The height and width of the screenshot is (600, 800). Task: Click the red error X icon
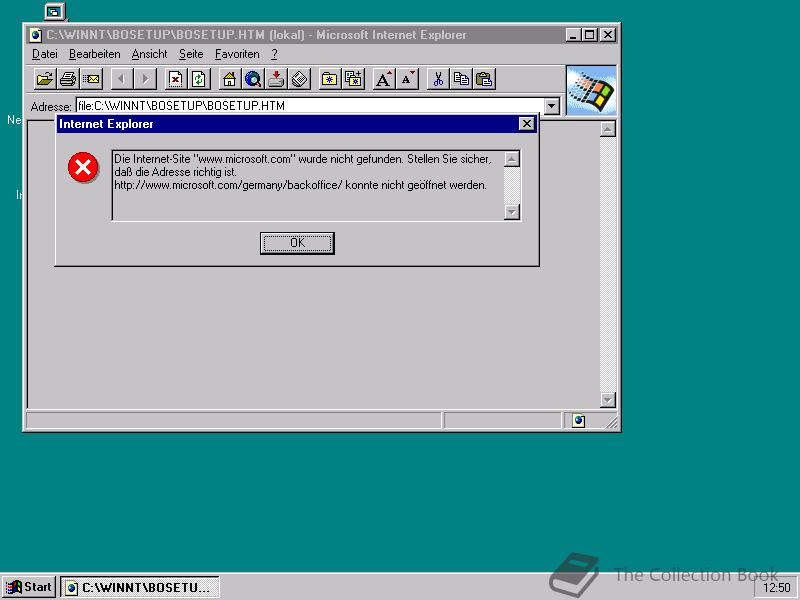point(83,167)
